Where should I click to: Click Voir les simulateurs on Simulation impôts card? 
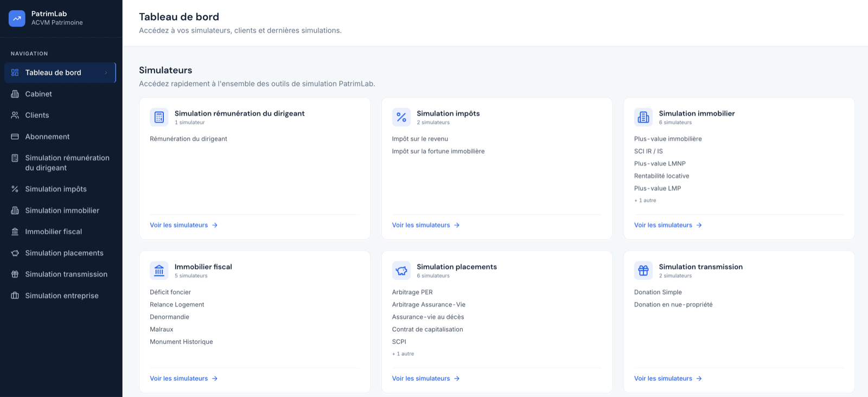426,225
